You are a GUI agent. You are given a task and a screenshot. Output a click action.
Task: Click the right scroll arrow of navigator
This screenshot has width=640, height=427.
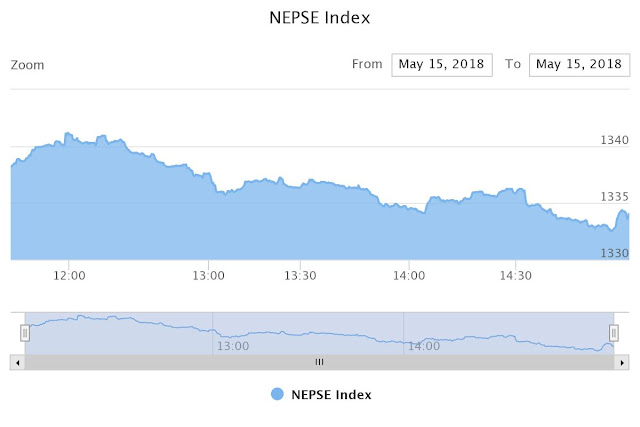tap(622, 363)
